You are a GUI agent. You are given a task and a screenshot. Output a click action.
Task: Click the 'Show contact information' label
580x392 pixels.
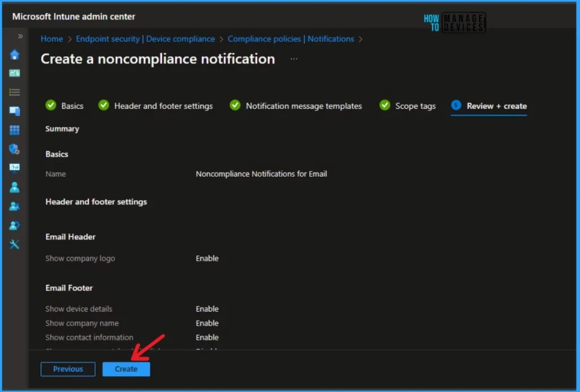(x=89, y=337)
